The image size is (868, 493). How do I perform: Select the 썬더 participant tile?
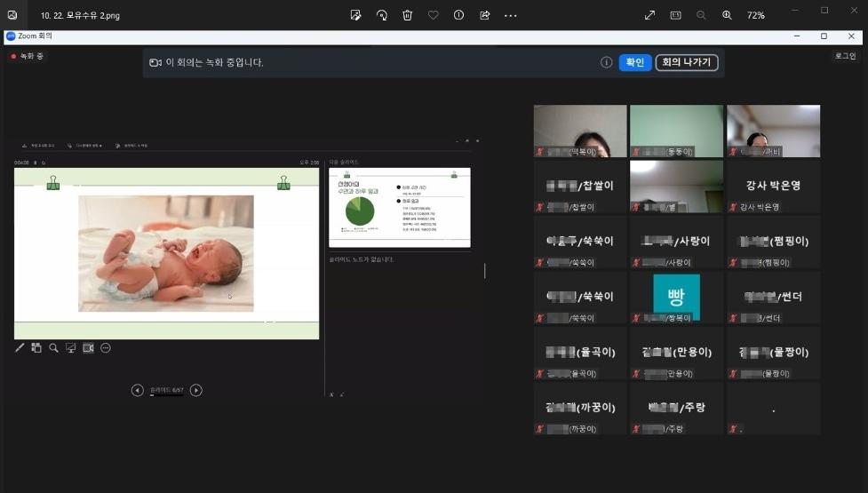point(773,297)
